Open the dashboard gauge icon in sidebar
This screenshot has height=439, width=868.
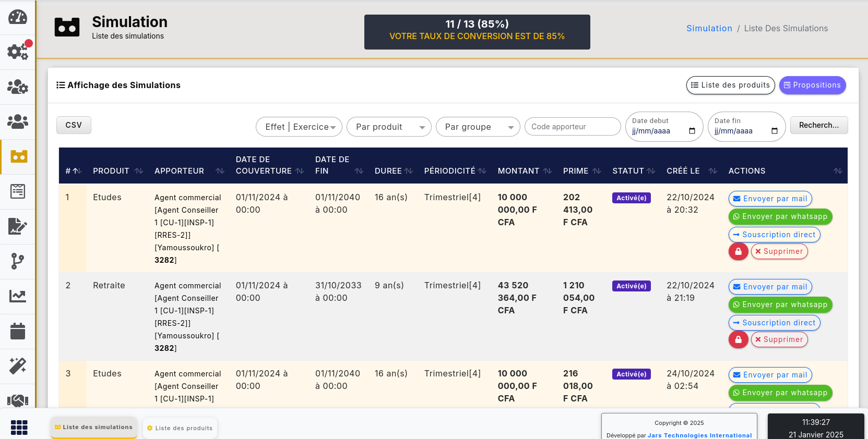point(18,17)
